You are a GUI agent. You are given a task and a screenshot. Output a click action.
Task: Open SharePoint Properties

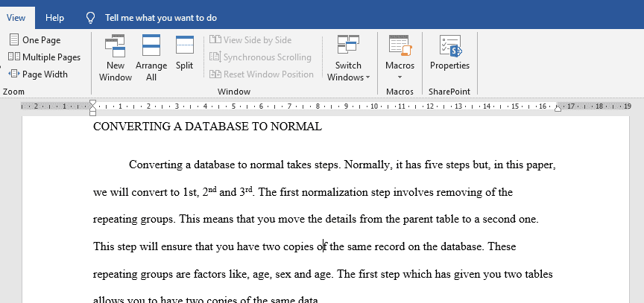(x=449, y=54)
